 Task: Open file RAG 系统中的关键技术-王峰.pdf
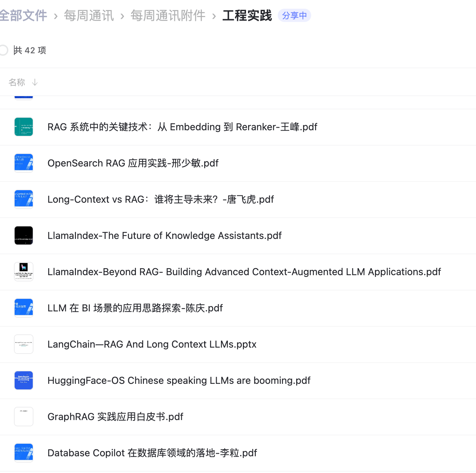tap(182, 127)
